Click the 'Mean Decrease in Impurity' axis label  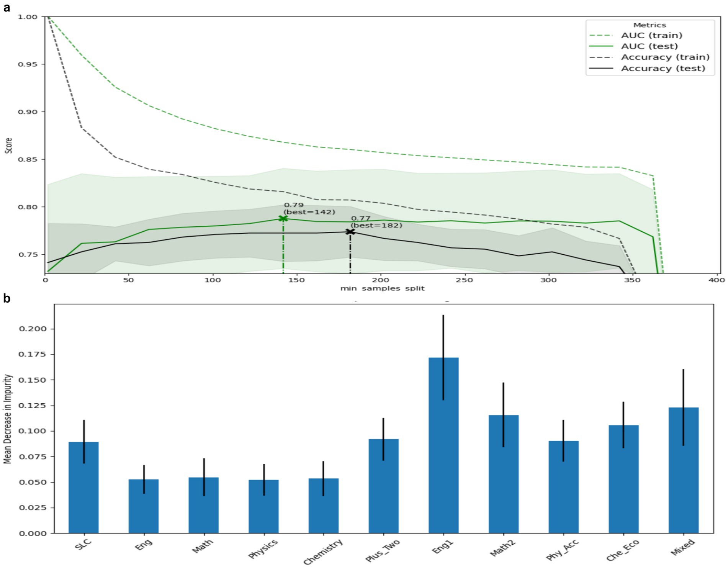[8, 419]
